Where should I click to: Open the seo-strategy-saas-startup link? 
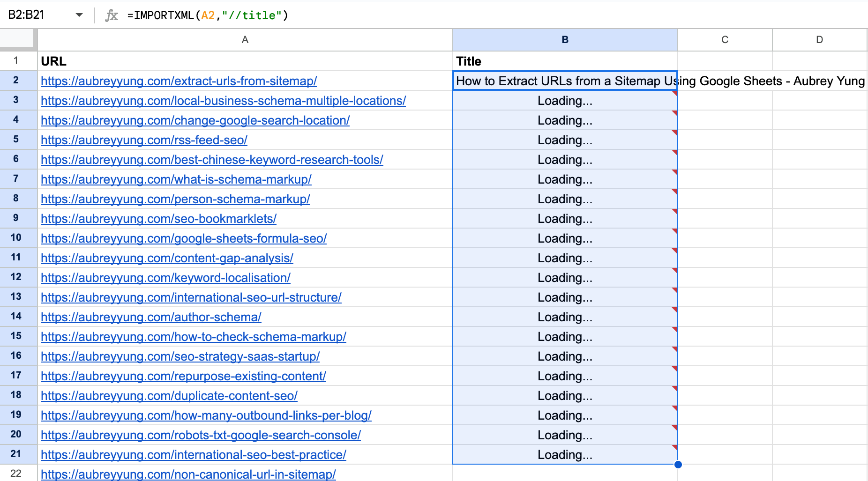[x=180, y=356]
